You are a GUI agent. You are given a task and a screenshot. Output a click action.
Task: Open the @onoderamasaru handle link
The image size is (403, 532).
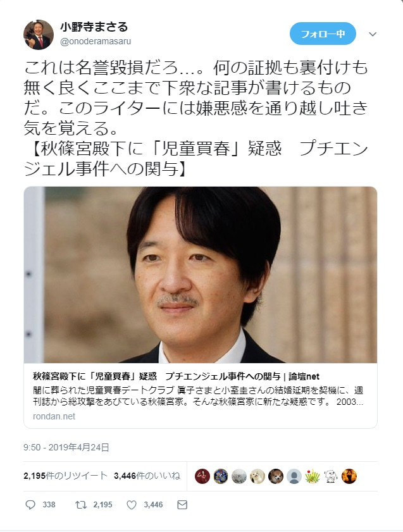(x=96, y=41)
